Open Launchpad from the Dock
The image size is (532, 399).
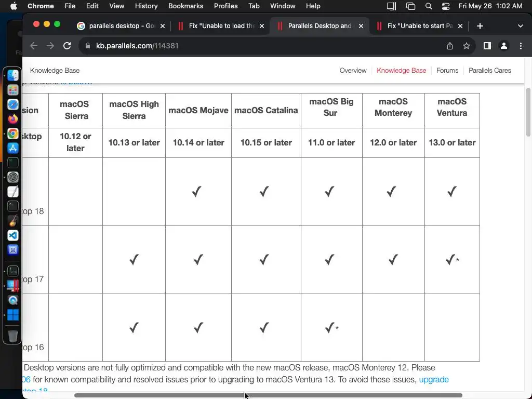tap(13, 90)
